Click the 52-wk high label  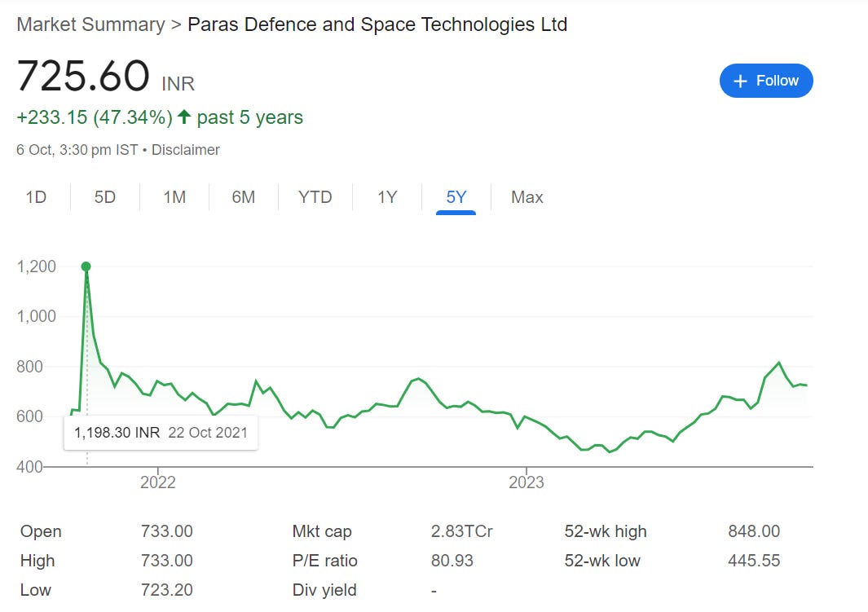click(606, 531)
